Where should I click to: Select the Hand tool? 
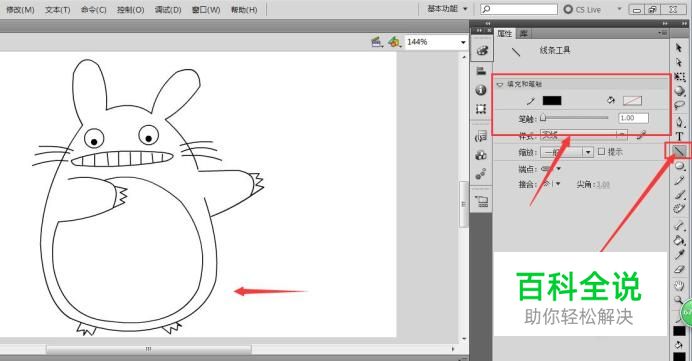tap(679, 286)
